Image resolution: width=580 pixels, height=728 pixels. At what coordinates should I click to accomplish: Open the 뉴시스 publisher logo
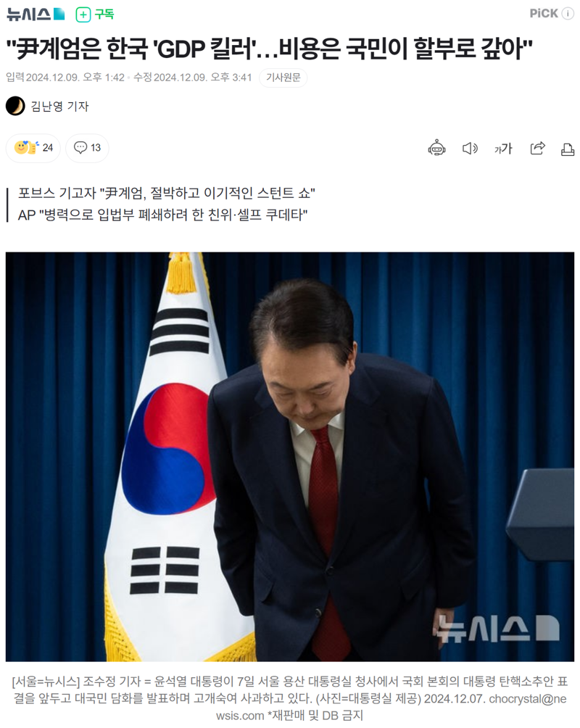click(36, 15)
